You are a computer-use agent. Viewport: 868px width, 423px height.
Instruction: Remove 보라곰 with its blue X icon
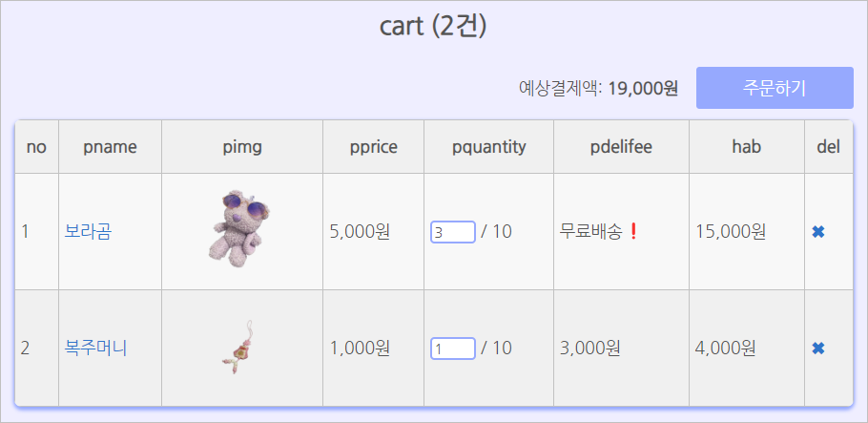click(x=818, y=232)
